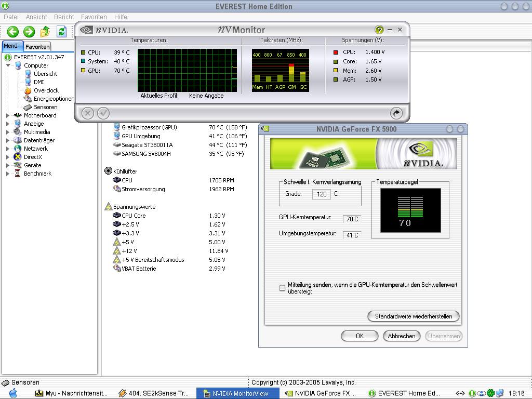
Task: Click the NVMonitor temperature graph grid
Action: [187, 70]
